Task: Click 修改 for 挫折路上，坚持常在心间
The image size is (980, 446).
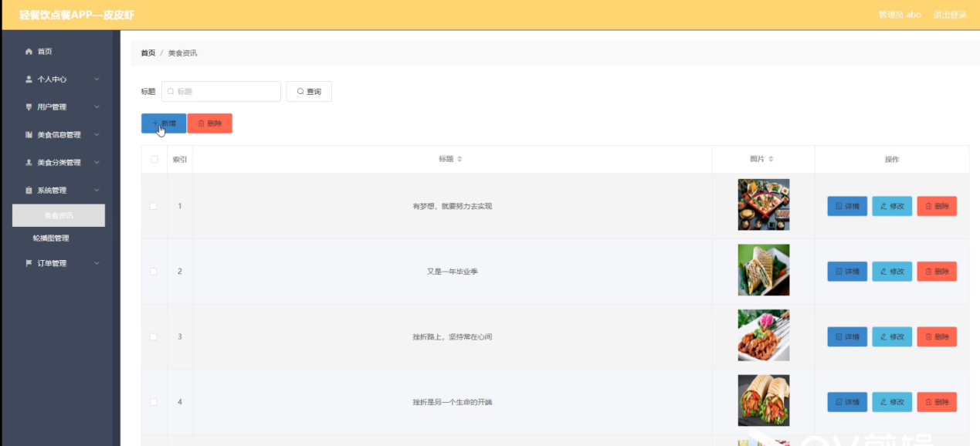Action: click(892, 337)
